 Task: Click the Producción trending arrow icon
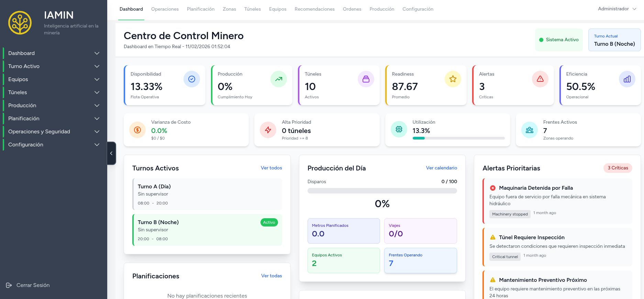pyautogui.click(x=279, y=79)
